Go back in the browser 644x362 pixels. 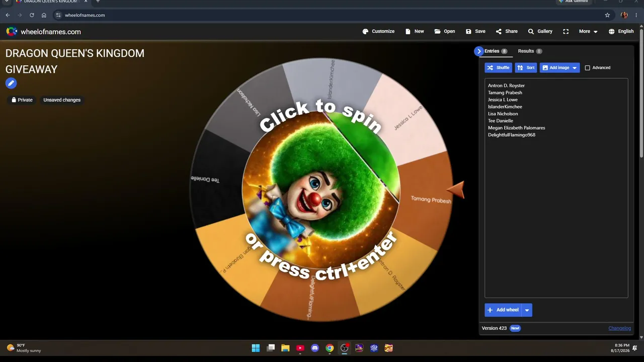pyautogui.click(x=8, y=15)
